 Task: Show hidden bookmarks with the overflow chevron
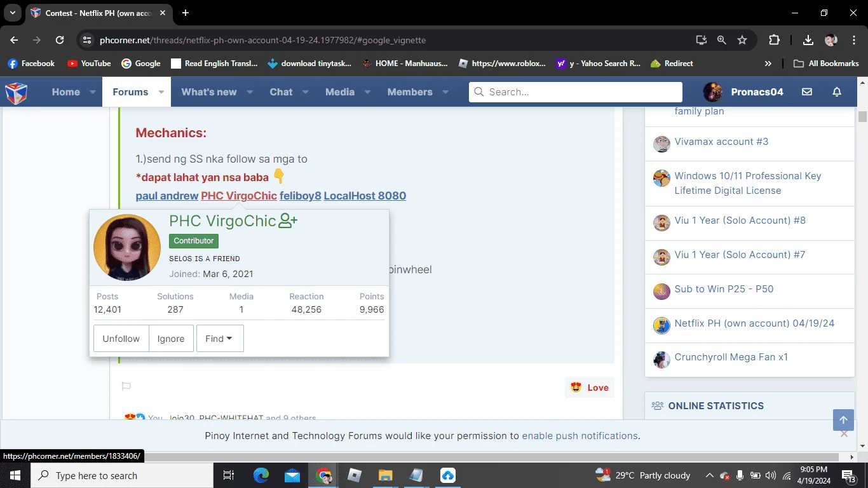click(x=768, y=64)
